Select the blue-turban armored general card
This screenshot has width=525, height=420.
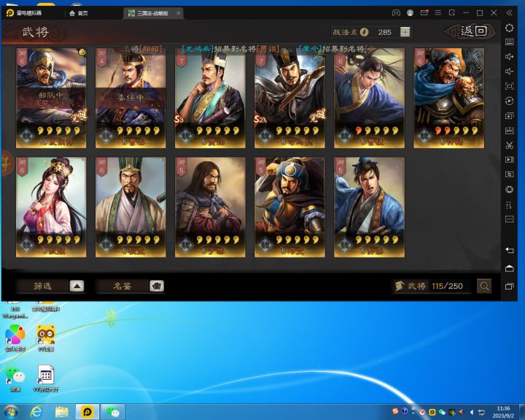[289, 207]
